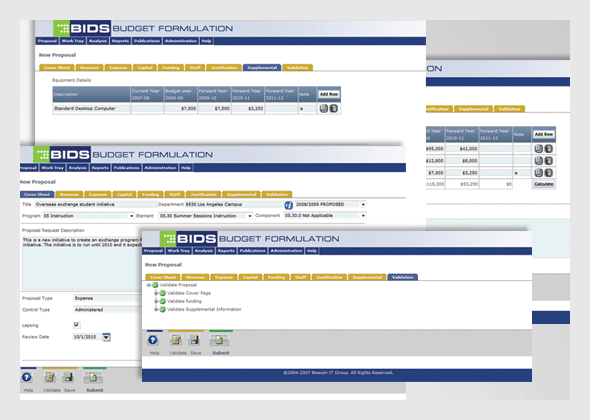The width and height of the screenshot is (590, 420).
Task: Click Validate icon in Cover Sheet window toolbar
Action: (50, 377)
